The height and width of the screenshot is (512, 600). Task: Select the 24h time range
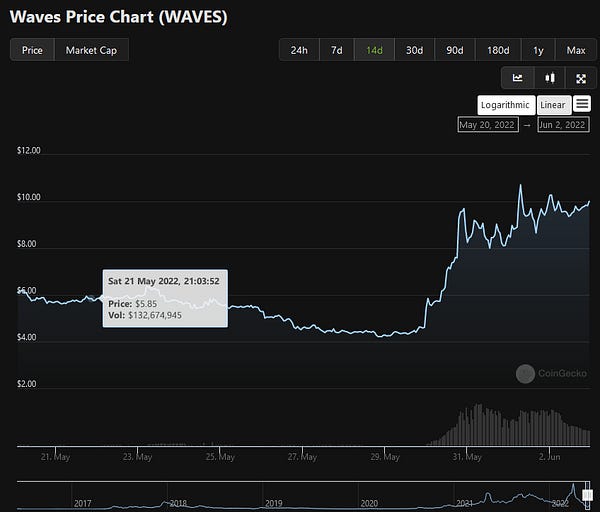299,50
